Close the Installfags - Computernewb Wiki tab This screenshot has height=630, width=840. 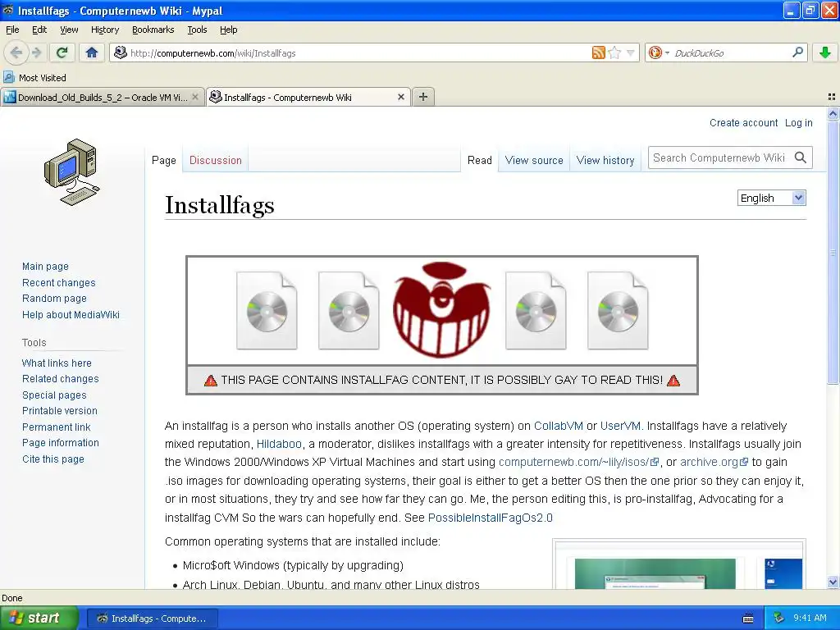tap(400, 97)
